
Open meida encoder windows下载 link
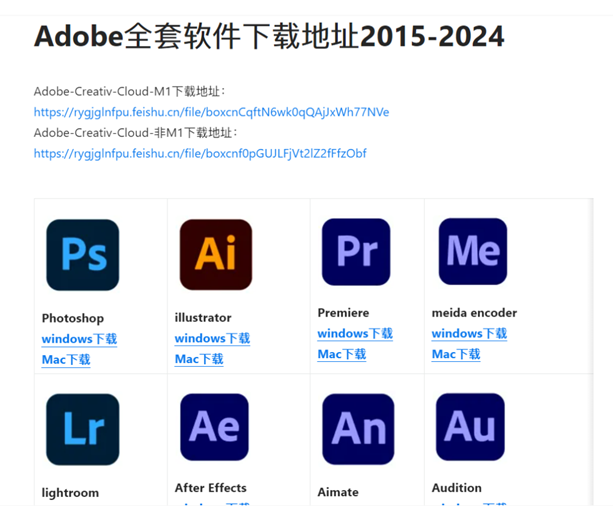pyautogui.click(x=469, y=334)
